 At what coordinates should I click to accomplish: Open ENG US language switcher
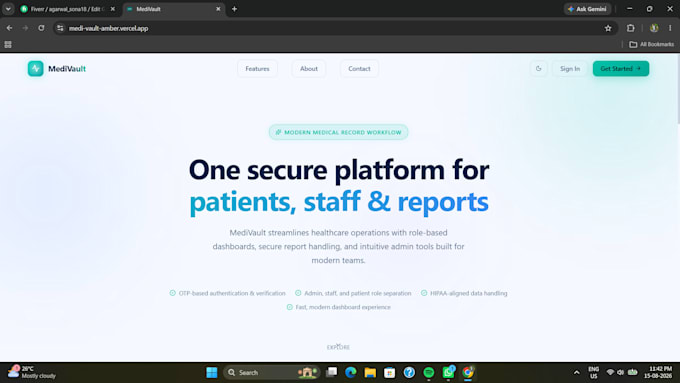[x=593, y=372]
